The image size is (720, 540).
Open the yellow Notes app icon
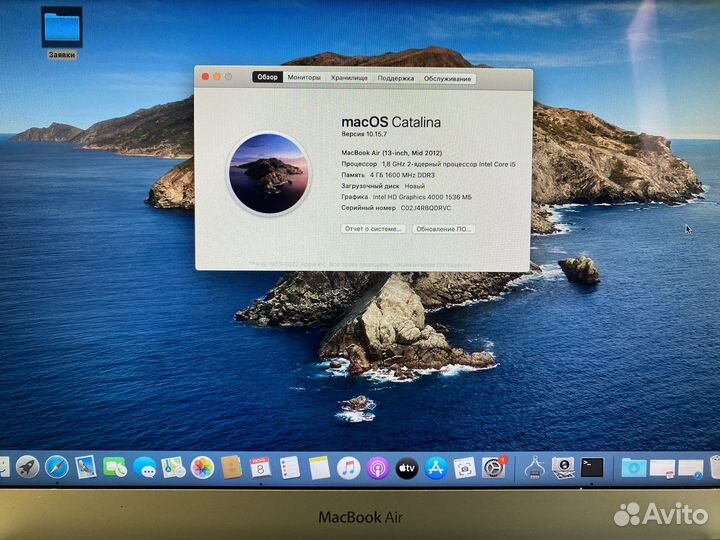point(319,468)
